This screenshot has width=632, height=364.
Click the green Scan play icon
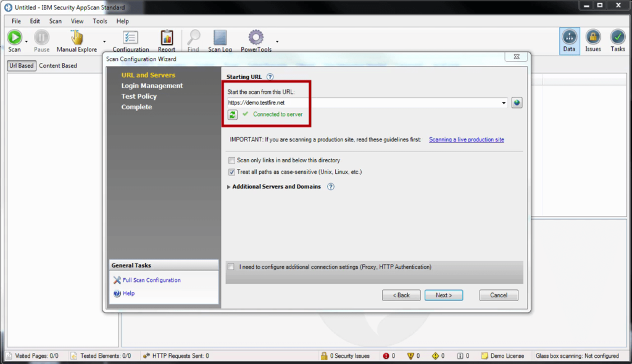coord(14,38)
